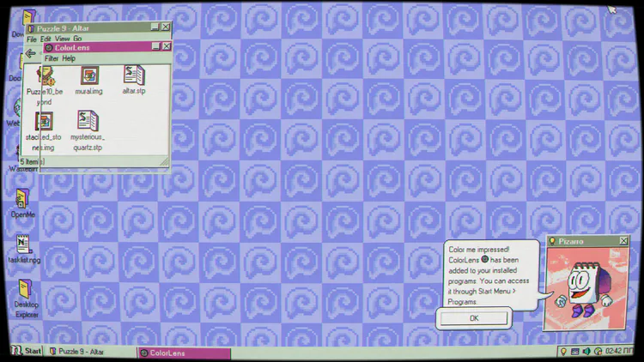
Task: Click the 'Color me impressed!' message text
Action: pos(479,250)
